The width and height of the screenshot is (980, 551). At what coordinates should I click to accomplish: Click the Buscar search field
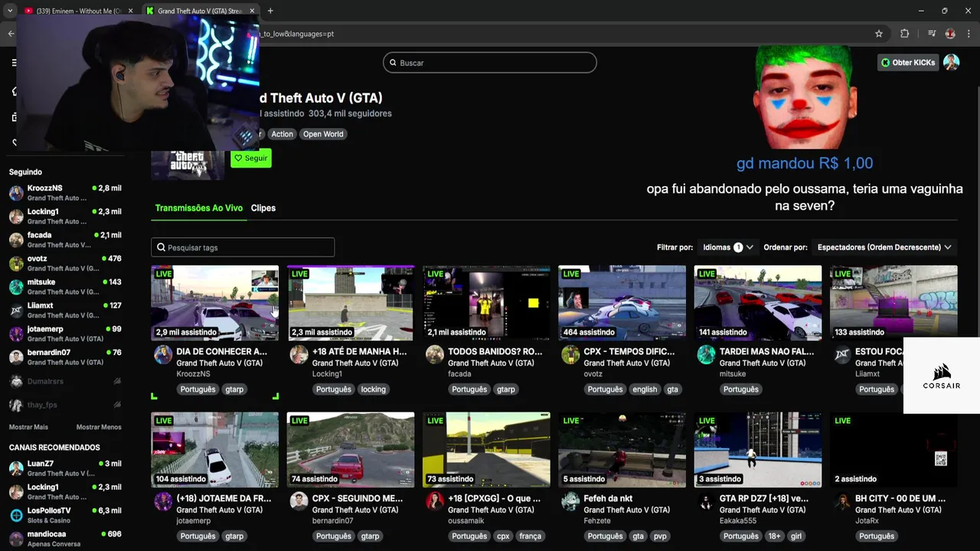click(490, 63)
